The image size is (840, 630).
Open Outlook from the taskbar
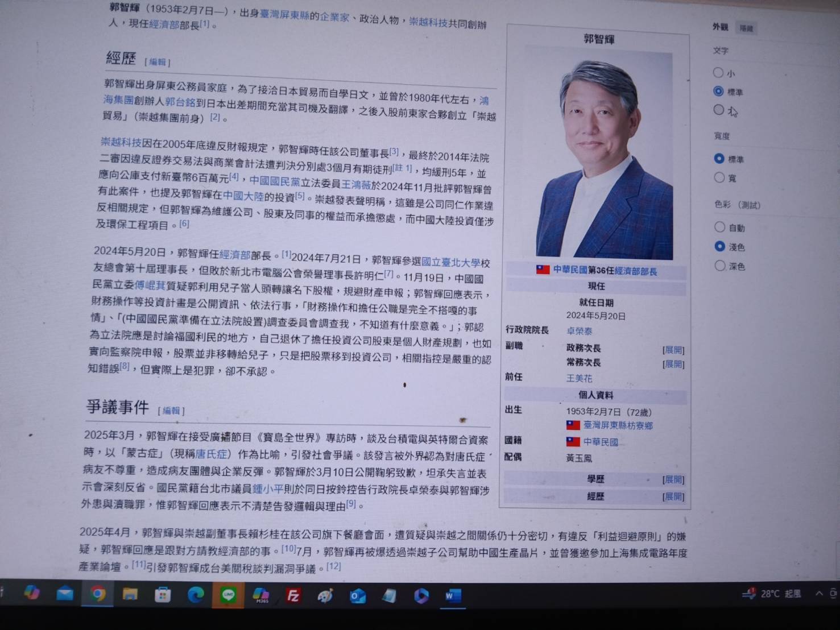358,596
